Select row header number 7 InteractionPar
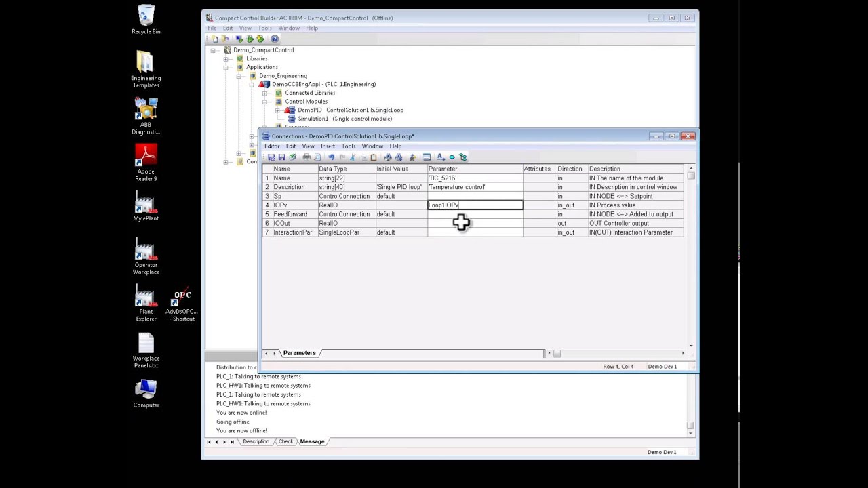Image resolution: width=868 pixels, height=488 pixels. (267, 232)
